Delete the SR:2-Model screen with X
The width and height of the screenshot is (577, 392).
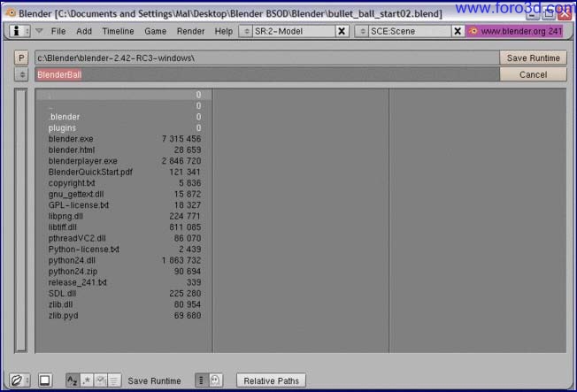point(342,31)
